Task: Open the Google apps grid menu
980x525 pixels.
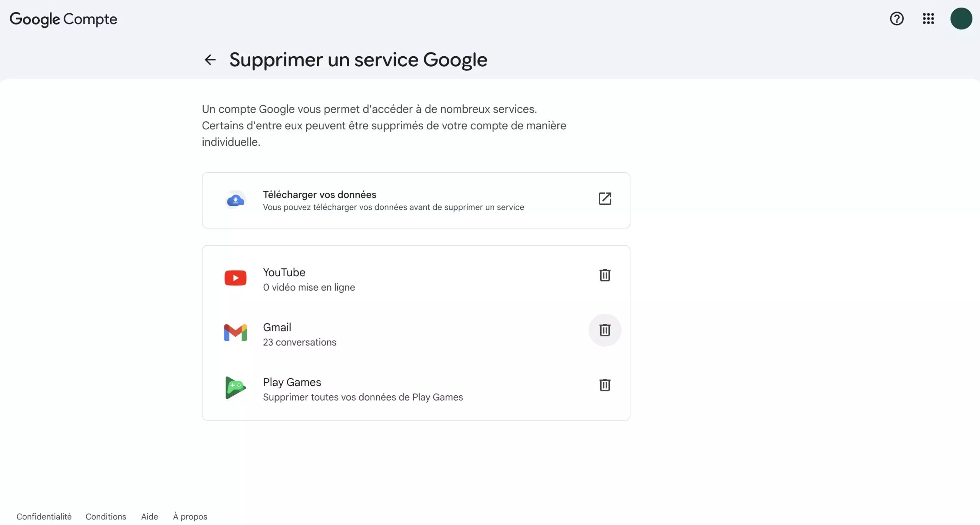Action: coord(928,18)
